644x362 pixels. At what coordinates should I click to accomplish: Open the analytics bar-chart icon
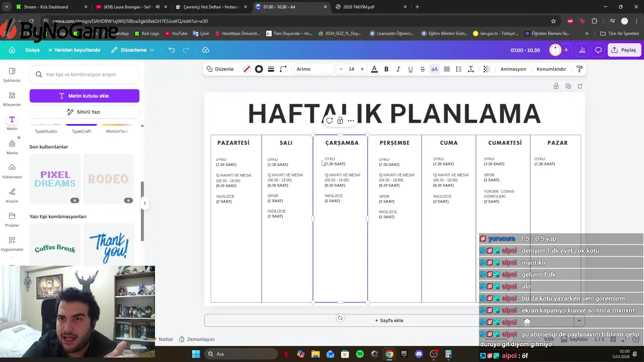[582, 50]
